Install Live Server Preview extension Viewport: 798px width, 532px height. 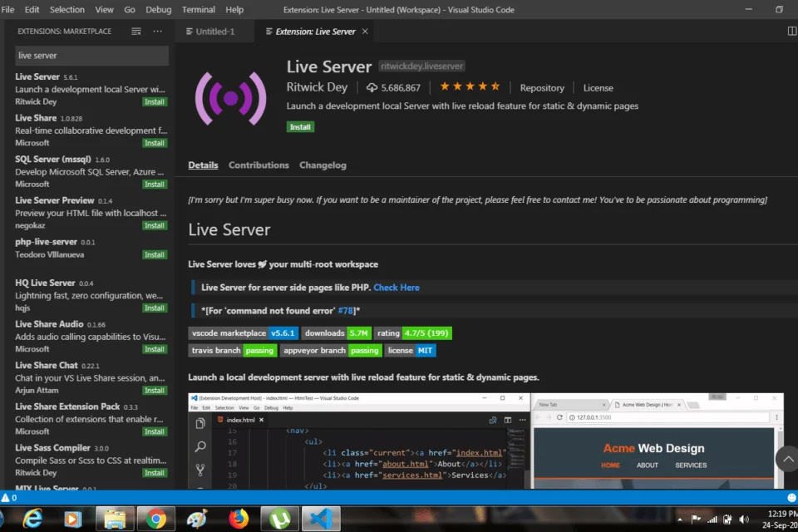point(155,225)
